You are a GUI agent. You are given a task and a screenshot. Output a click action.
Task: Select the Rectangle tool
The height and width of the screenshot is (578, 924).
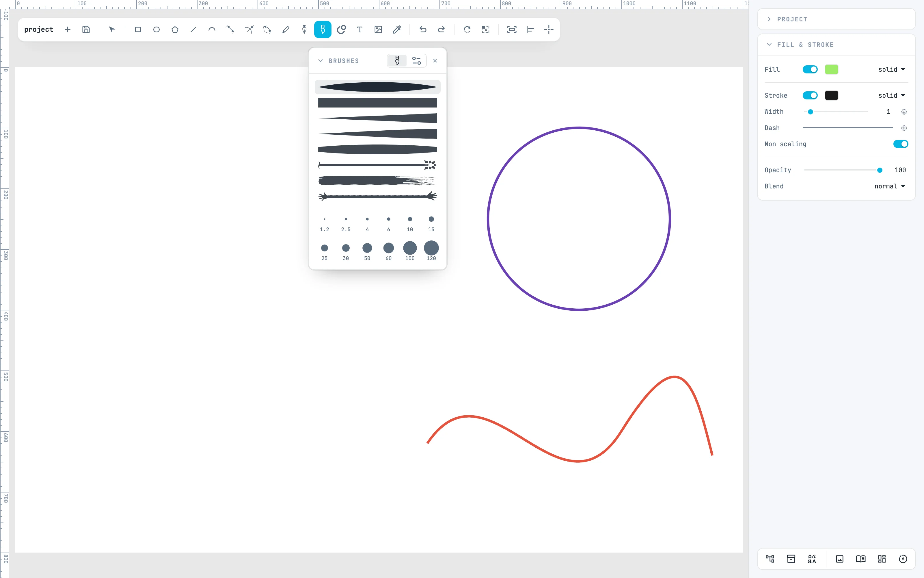tap(138, 29)
